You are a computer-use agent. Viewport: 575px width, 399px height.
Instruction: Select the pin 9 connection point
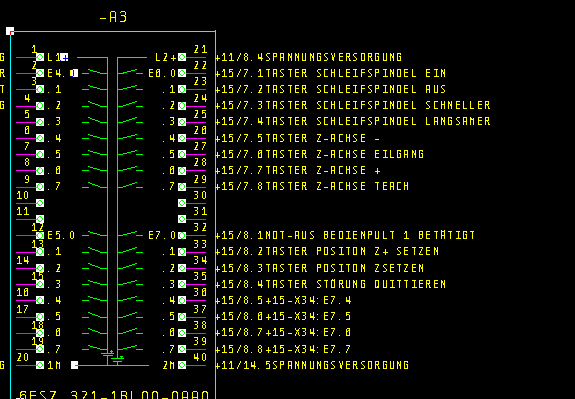40,187
